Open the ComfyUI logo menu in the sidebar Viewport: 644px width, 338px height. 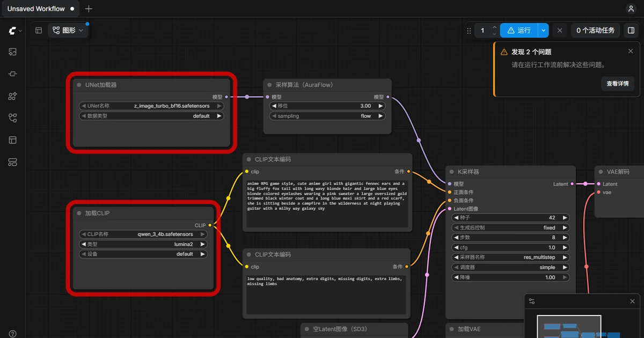click(x=13, y=31)
